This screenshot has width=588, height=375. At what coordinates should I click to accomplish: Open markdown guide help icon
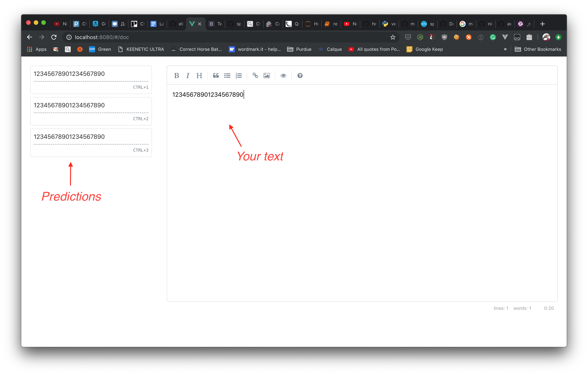[300, 75]
